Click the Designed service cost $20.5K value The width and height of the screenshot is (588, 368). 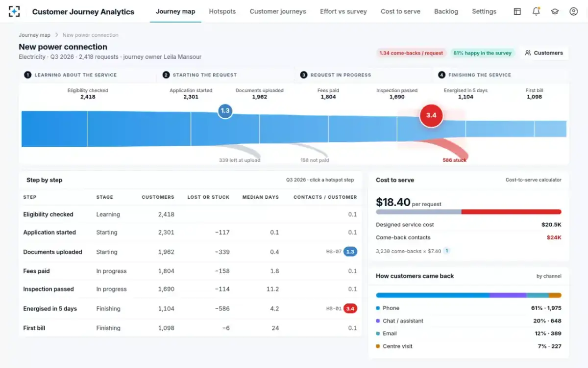pos(551,225)
